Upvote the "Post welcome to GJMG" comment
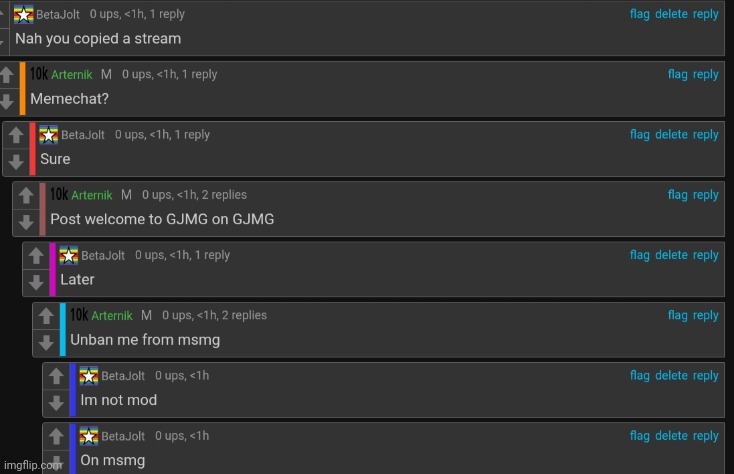Screen dimensions: 734x474 point(26,195)
